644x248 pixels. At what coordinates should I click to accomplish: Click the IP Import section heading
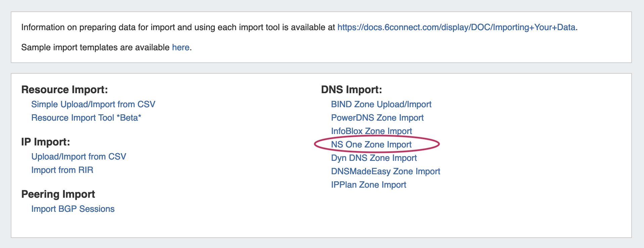(x=45, y=142)
